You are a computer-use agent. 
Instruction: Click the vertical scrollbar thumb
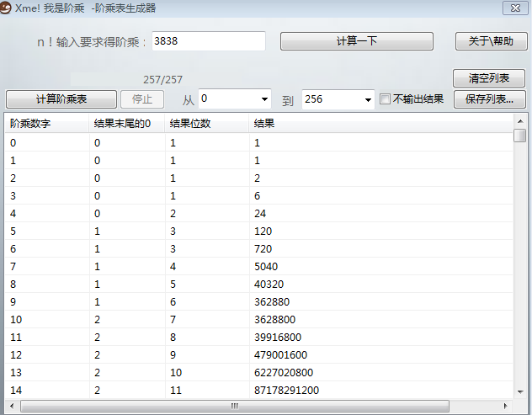[x=519, y=136]
